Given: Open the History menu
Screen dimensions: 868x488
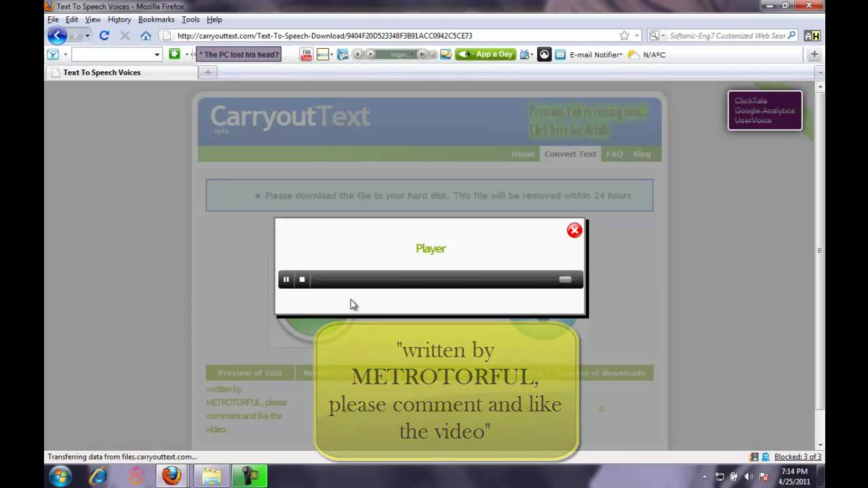Looking at the screenshot, I should pos(119,20).
